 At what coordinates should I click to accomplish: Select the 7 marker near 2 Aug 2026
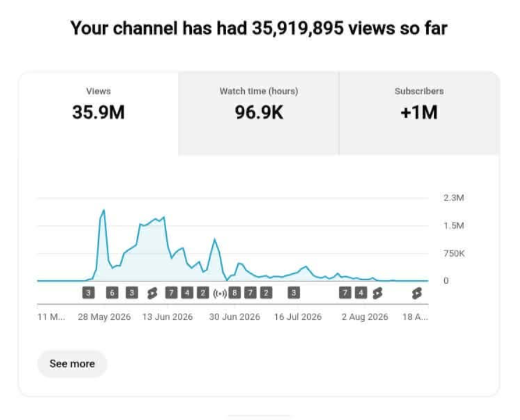[345, 292]
